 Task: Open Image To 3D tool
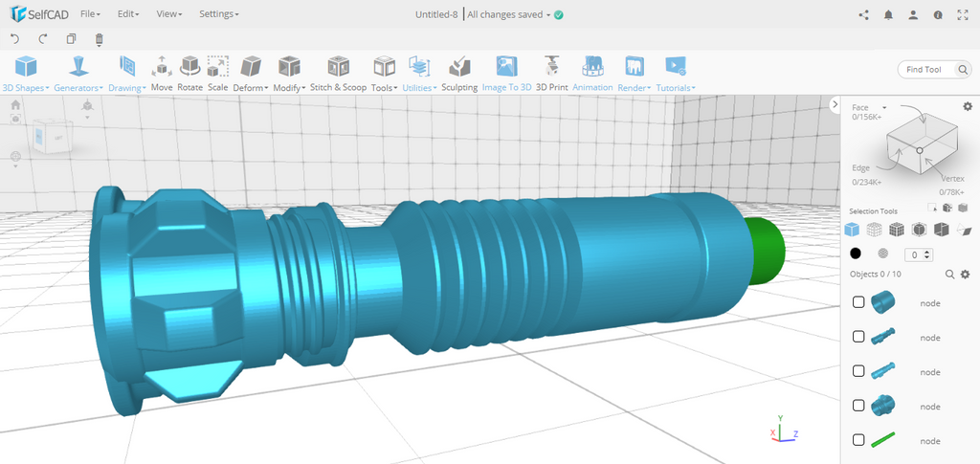pyautogui.click(x=507, y=75)
